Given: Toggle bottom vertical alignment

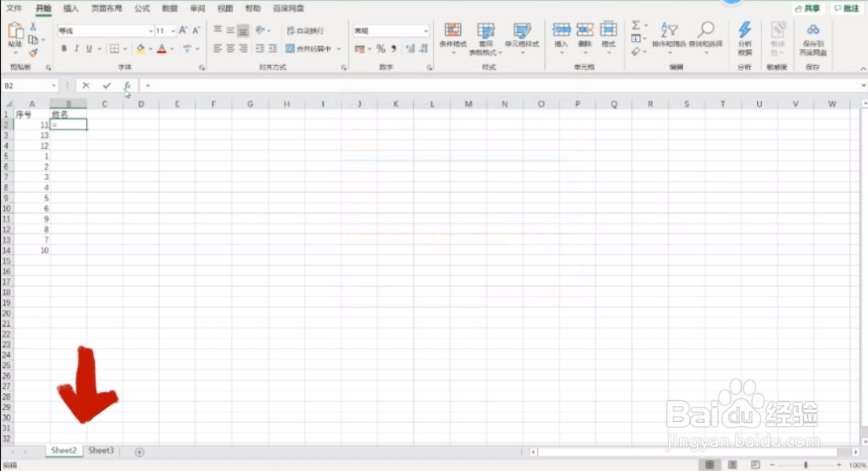Looking at the screenshot, I should [x=243, y=31].
